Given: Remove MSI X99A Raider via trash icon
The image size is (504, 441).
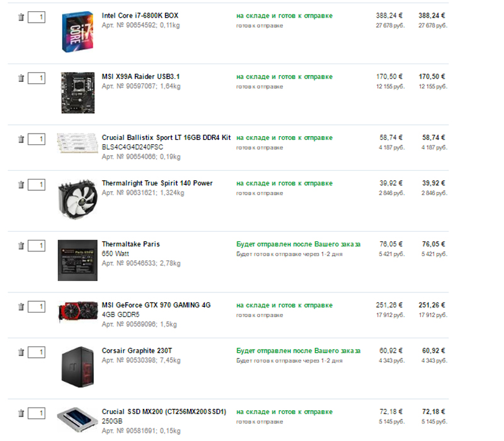Looking at the screenshot, I should click(21, 78).
